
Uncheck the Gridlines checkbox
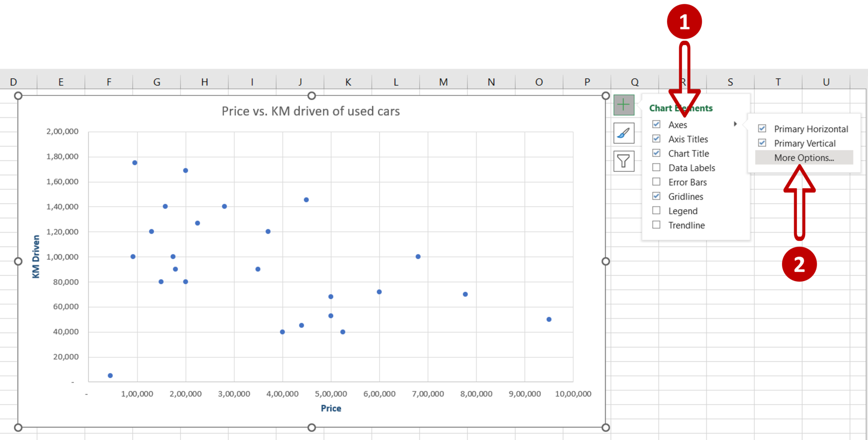click(x=656, y=196)
